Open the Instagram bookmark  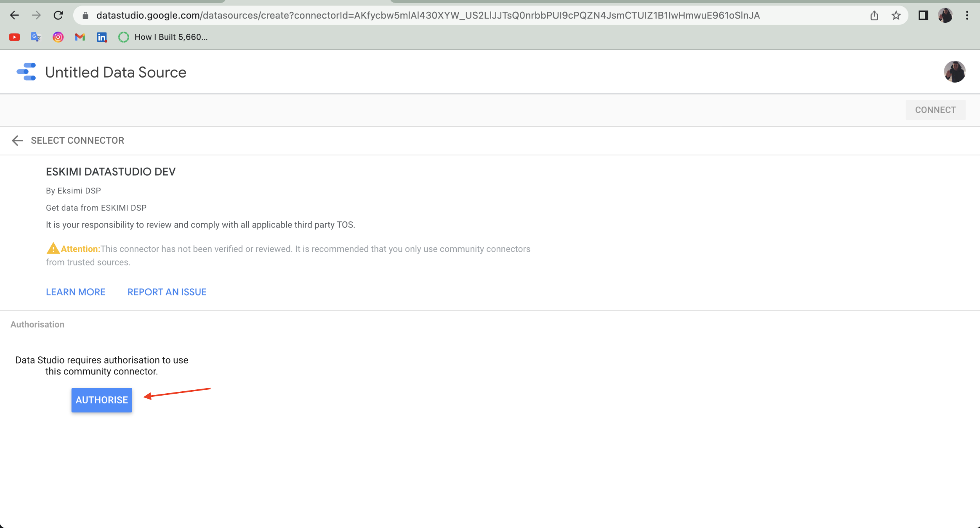click(x=58, y=37)
